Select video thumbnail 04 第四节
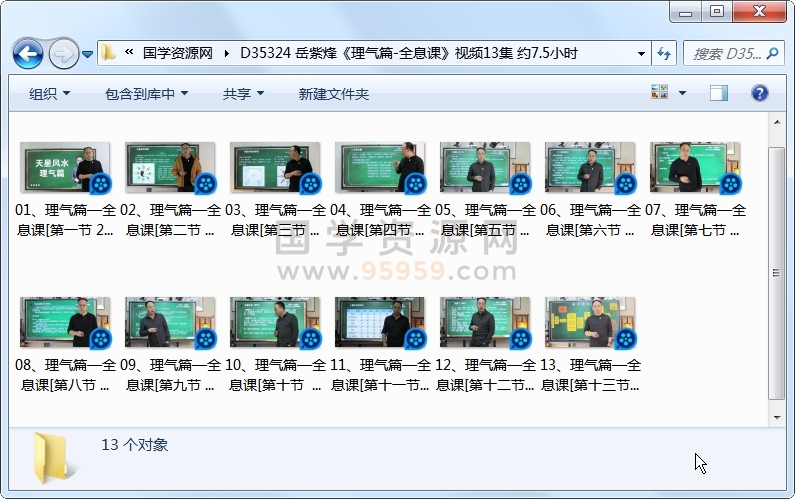 380,168
